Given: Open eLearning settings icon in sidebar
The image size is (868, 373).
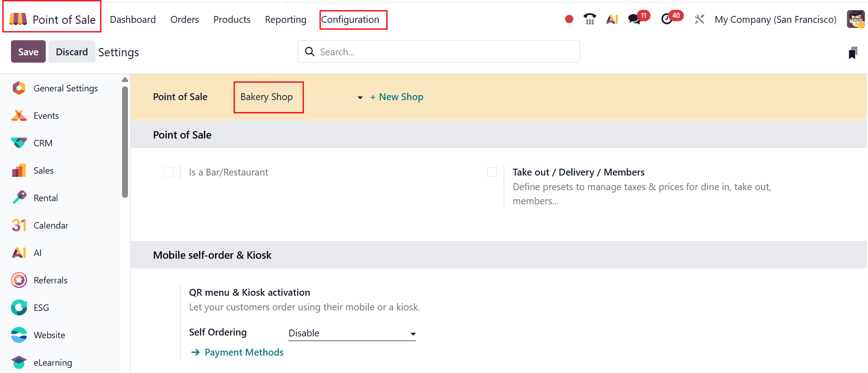Looking at the screenshot, I should [19, 362].
